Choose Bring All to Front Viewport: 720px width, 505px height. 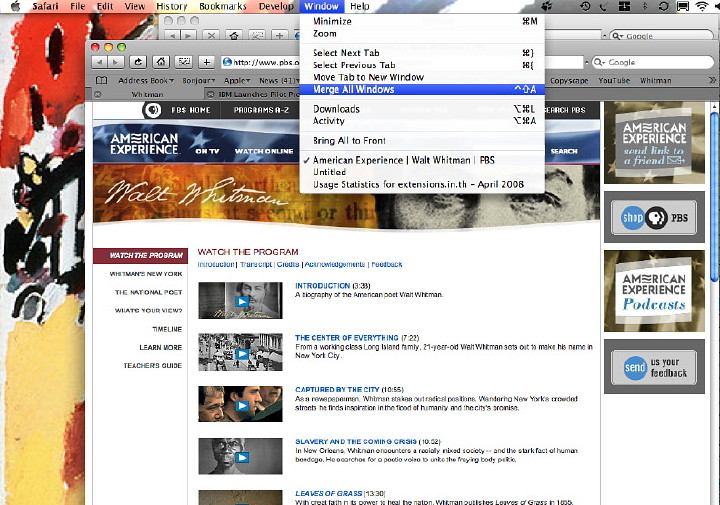(x=422, y=140)
